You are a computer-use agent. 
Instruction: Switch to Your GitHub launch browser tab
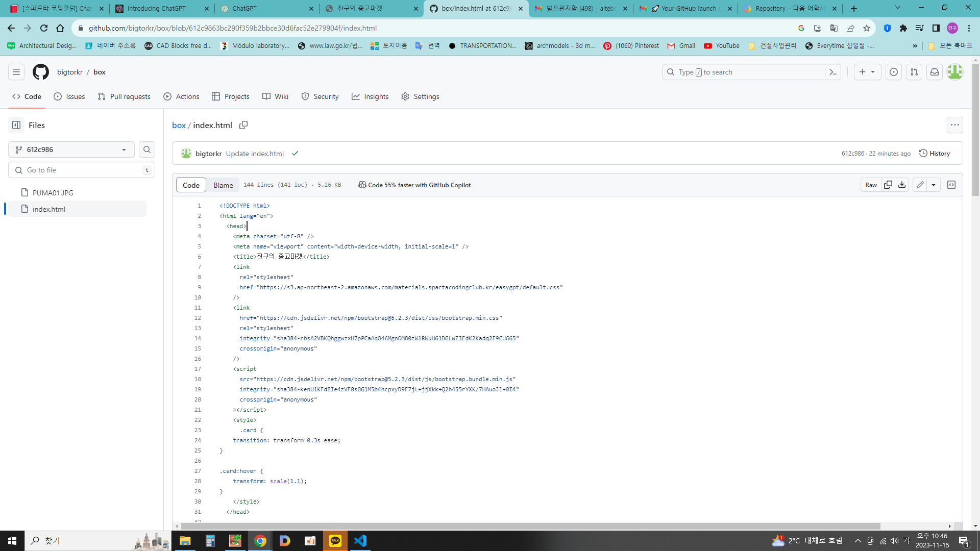(685, 8)
